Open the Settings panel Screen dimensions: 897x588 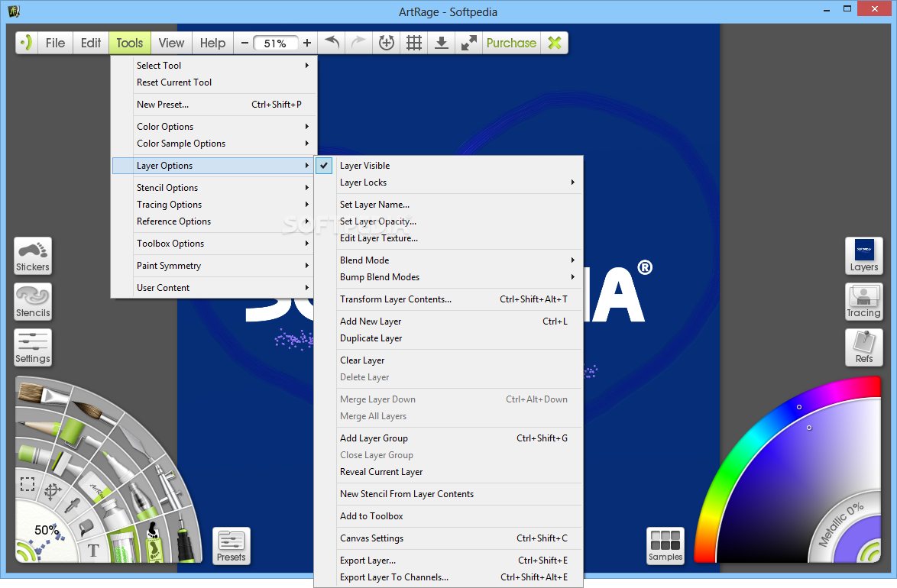(33, 347)
